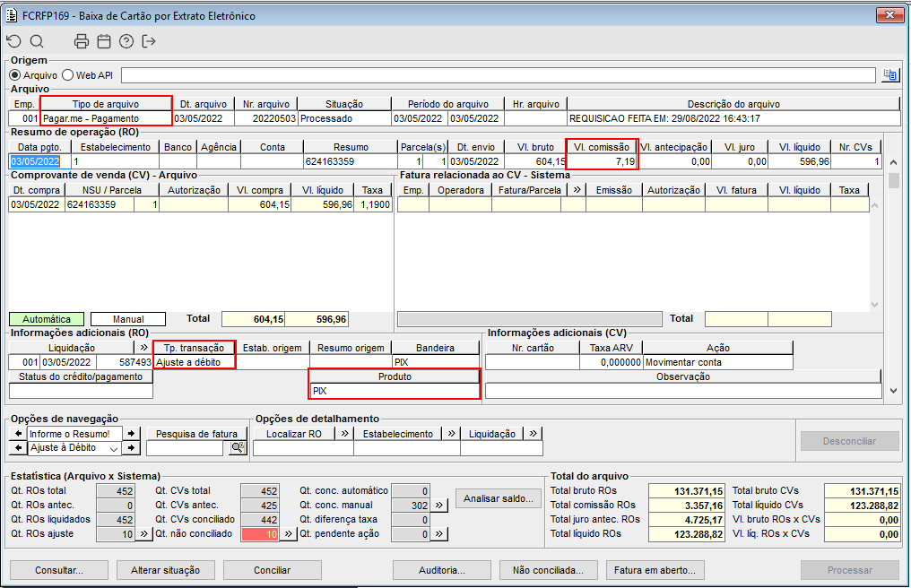911x588 pixels.
Task: Click the Não conciliada... button
Action: coord(549,570)
